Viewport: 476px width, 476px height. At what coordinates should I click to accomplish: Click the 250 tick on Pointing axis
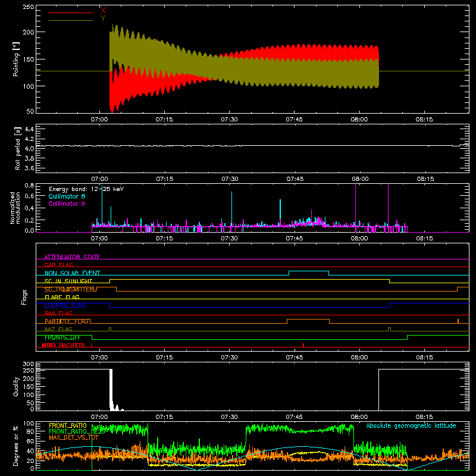[x=28, y=7]
